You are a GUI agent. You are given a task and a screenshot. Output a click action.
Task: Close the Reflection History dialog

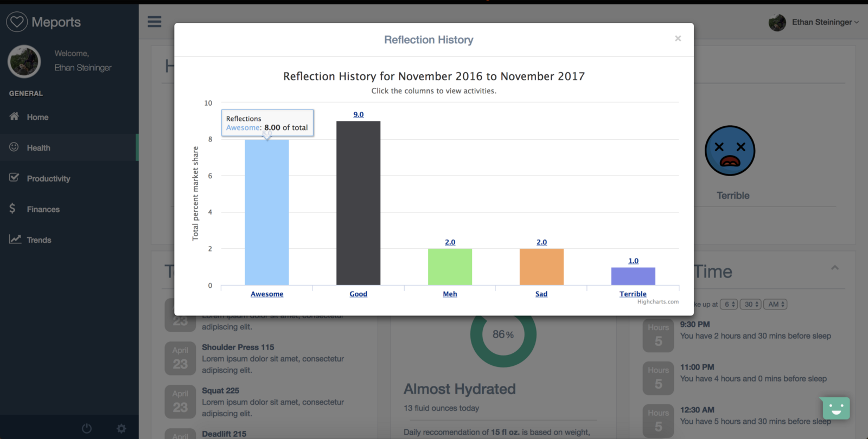(x=678, y=38)
